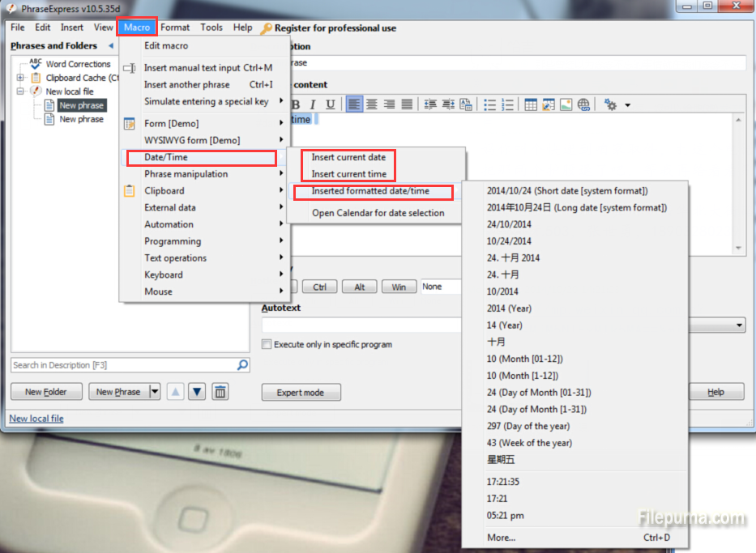Click the insert table icon

coord(531,104)
